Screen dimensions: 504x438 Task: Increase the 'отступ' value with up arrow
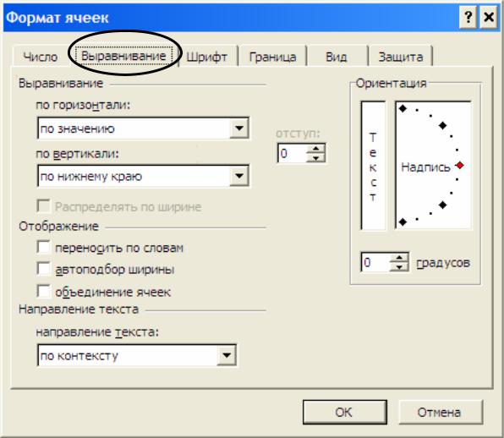point(316,149)
